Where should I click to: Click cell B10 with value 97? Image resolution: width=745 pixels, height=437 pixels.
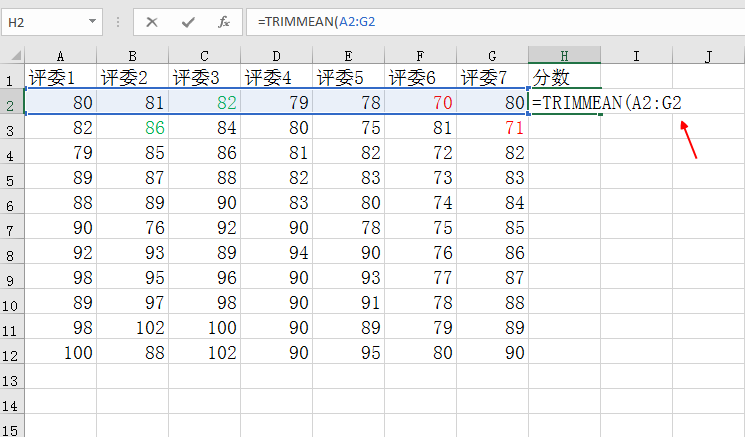133,302
